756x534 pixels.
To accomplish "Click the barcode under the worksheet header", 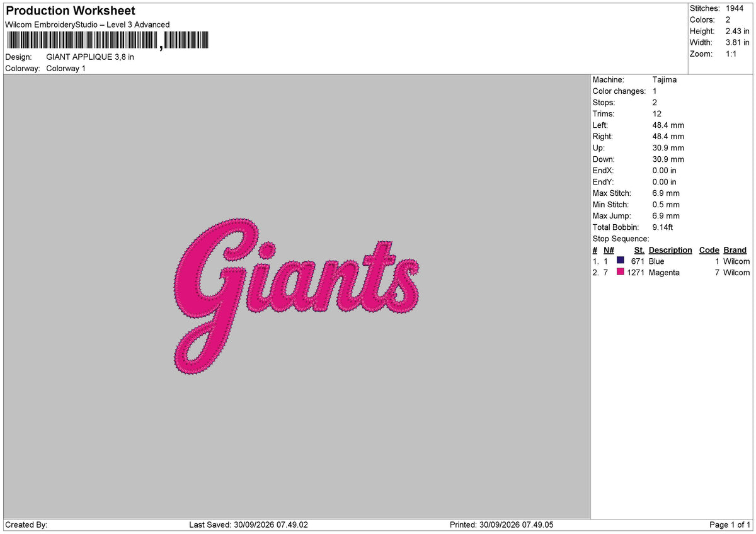I will pyautogui.click(x=107, y=42).
